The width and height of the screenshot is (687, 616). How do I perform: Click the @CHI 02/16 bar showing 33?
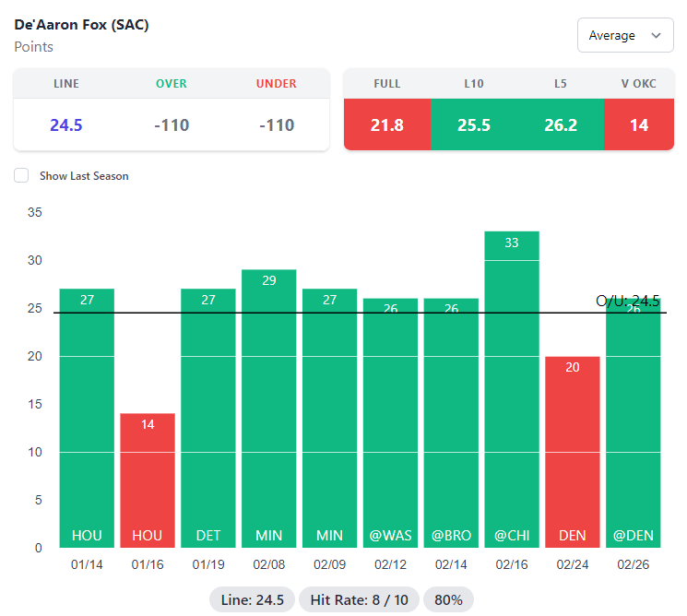click(x=512, y=389)
